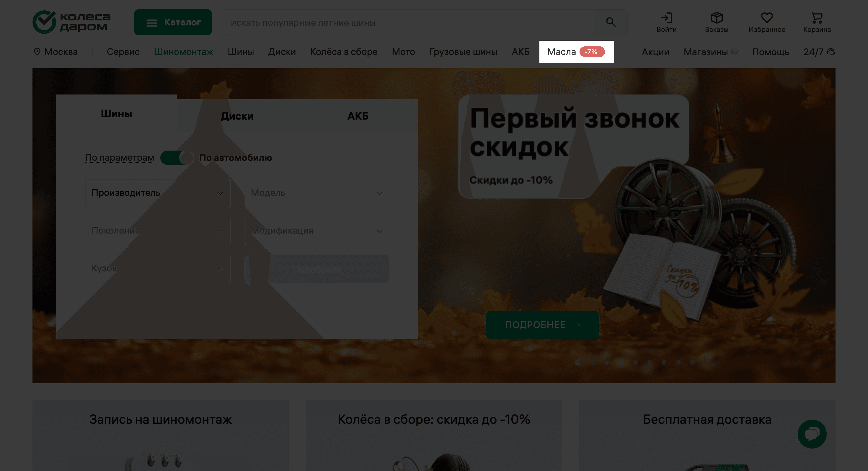
Task: Switch to the Диски tab
Action: point(237,116)
